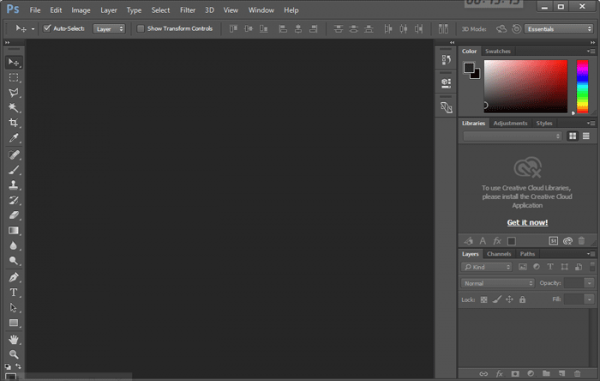
Task: Collapse the right panels with double arrows
Action: [593, 42]
